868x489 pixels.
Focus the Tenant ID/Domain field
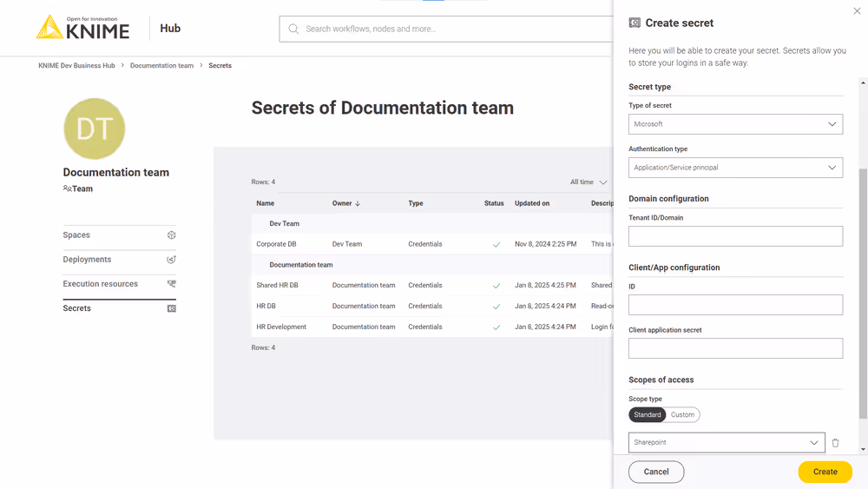[736, 236]
